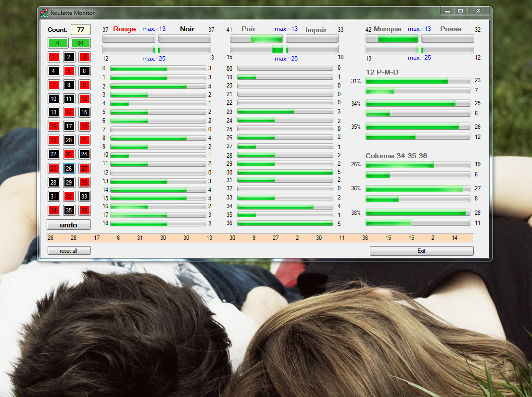Click 27 in the history strip
The image size is (532, 397).
coord(276,238)
